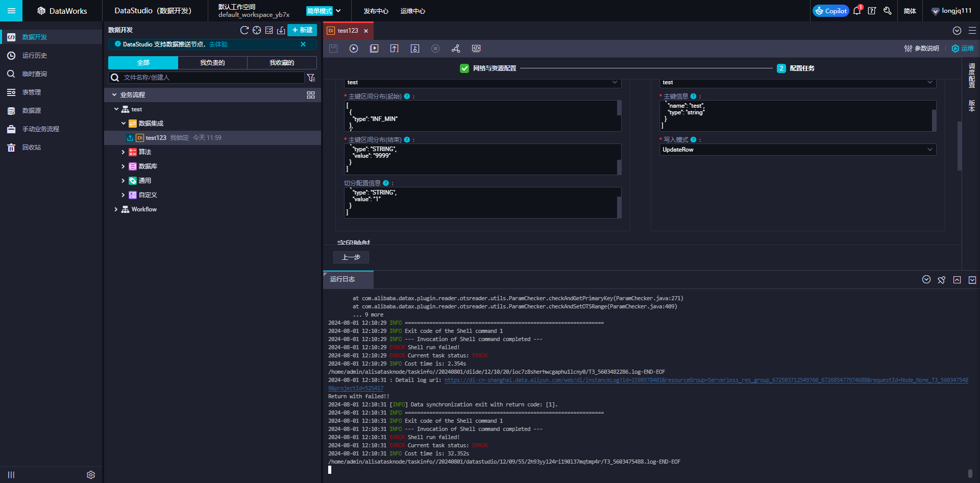
Task: Close the test123 editor tab
Action: (x=366, y=31)
